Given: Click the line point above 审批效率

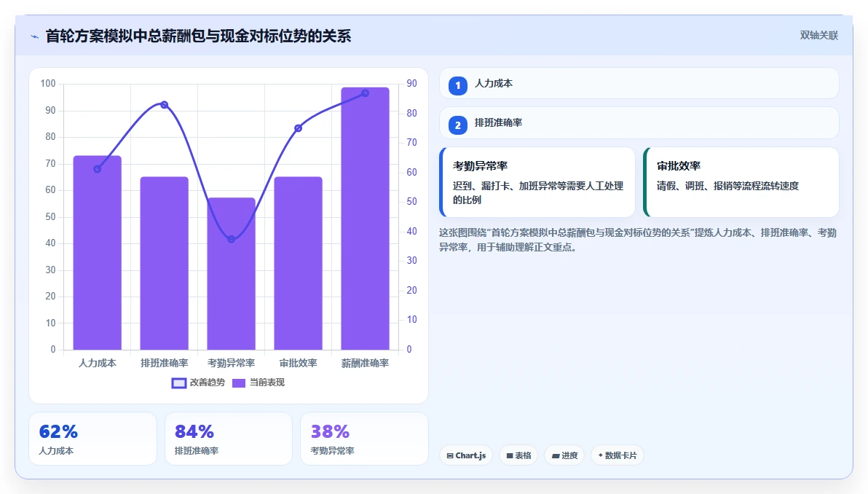Looking at the screenshot, I should pos(299,128).
